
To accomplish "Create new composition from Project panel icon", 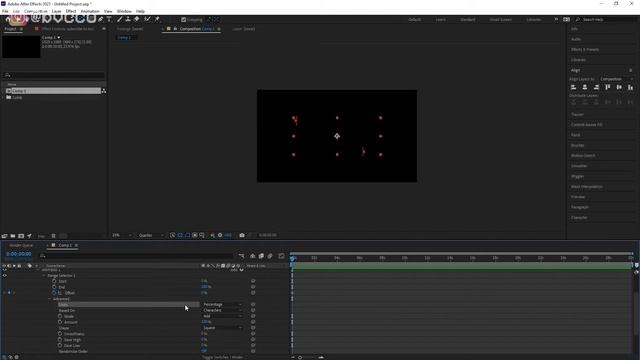I will (21, 236).
